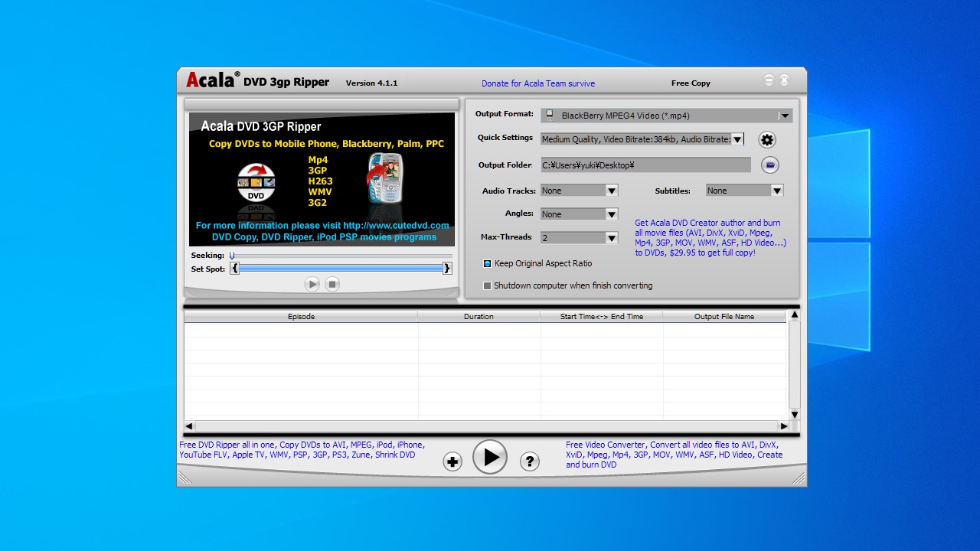The image size is (980, 551).
Task: Click the Set Spot range slider bar
Action: 341,268
